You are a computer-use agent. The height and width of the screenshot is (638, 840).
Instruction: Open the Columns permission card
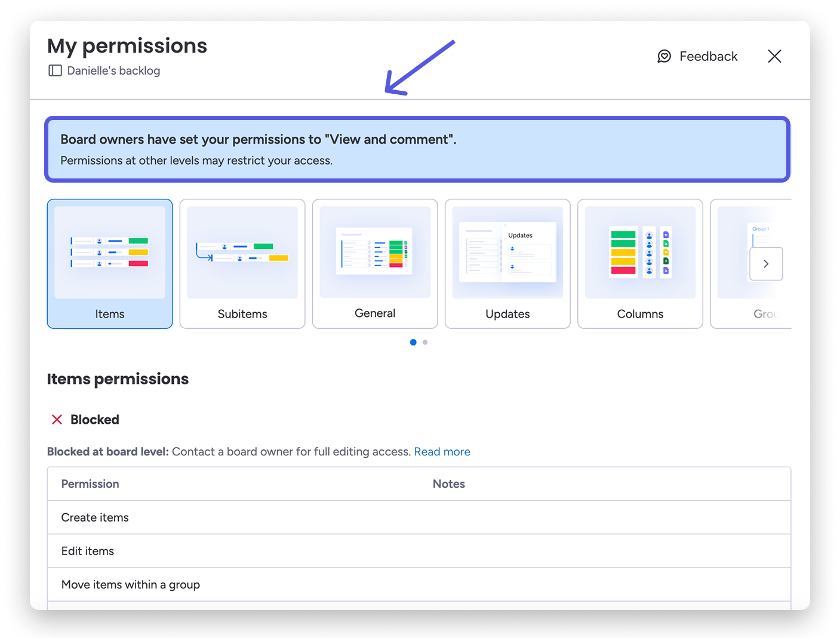(x=640, y=264)
